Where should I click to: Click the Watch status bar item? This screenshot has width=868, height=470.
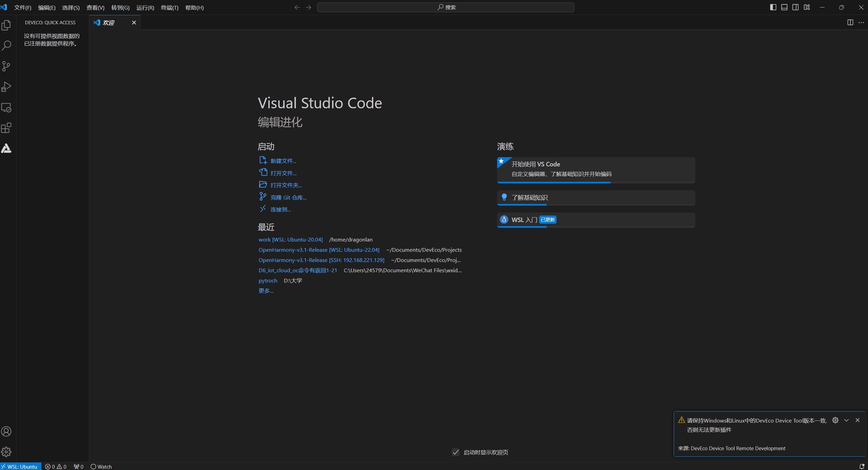click(x=101, y=467)
